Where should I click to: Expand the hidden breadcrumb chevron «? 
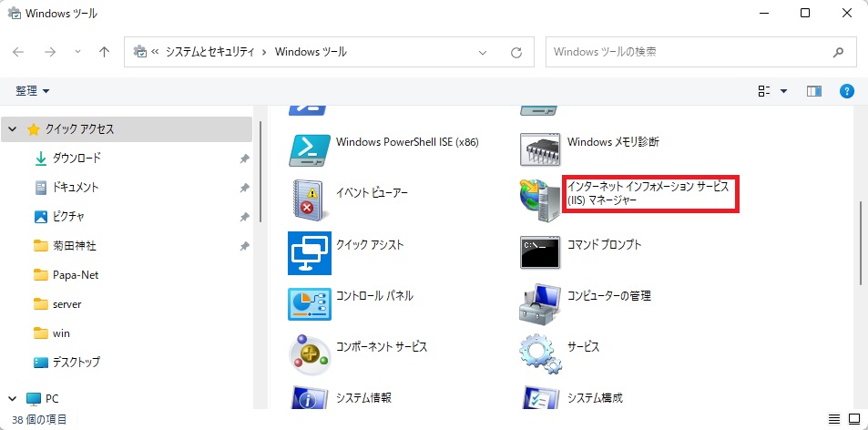point(155,52)
